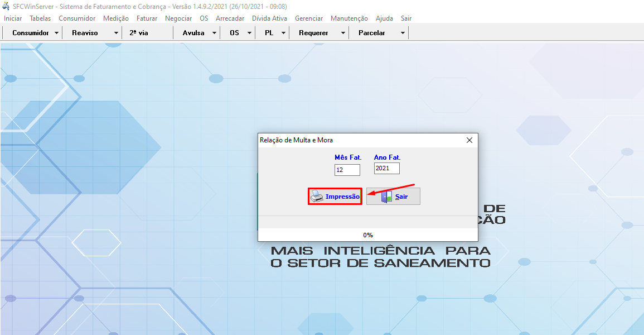Open the Faturar menu
The width and height of the screenshot is (644, 335).
point(147,18)
